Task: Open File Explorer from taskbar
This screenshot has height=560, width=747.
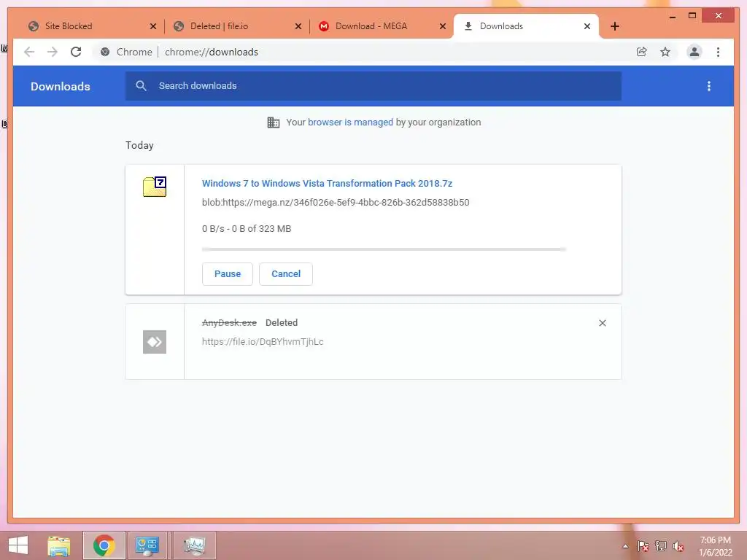Action: click(59, 545)
